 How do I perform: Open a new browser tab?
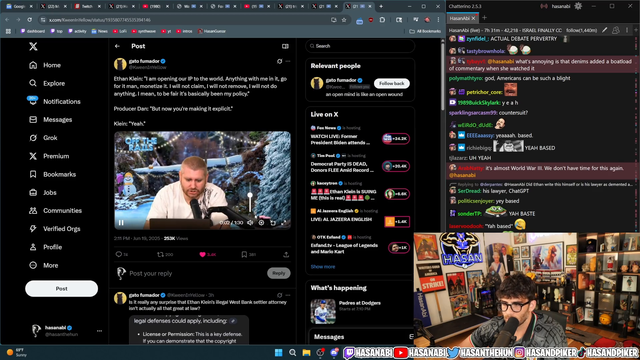(x=381, y=6)
